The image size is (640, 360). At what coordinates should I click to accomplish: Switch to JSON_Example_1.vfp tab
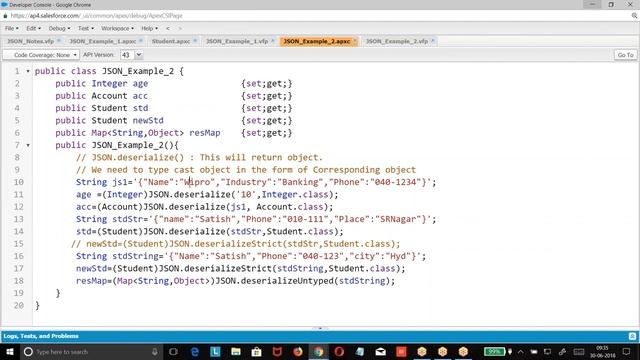tap(237, 41)
